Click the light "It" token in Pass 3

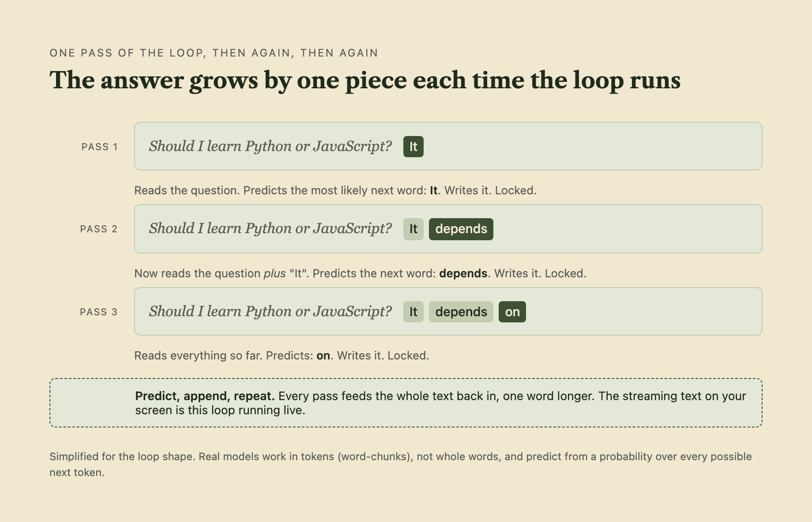point(413,312)
